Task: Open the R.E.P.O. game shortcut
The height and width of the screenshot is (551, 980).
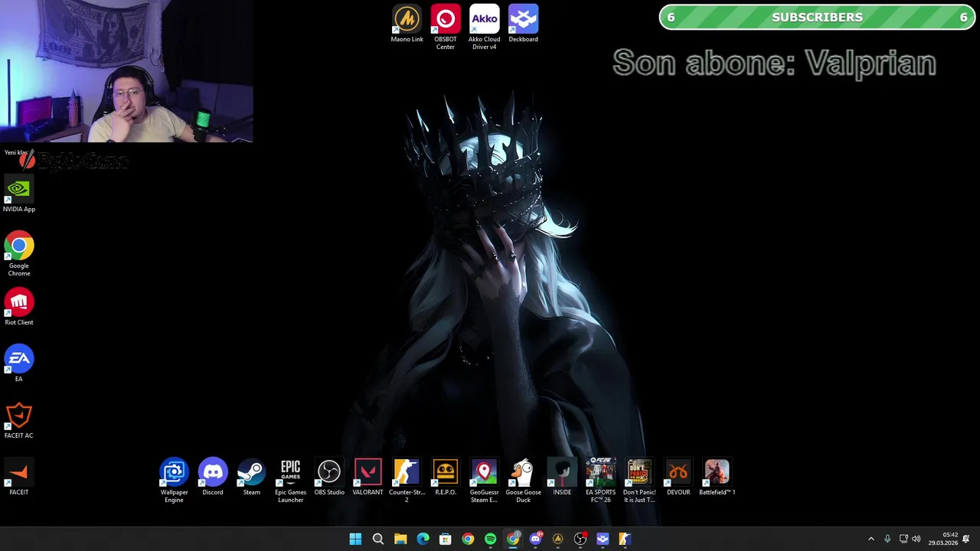Action: [446, 478]
